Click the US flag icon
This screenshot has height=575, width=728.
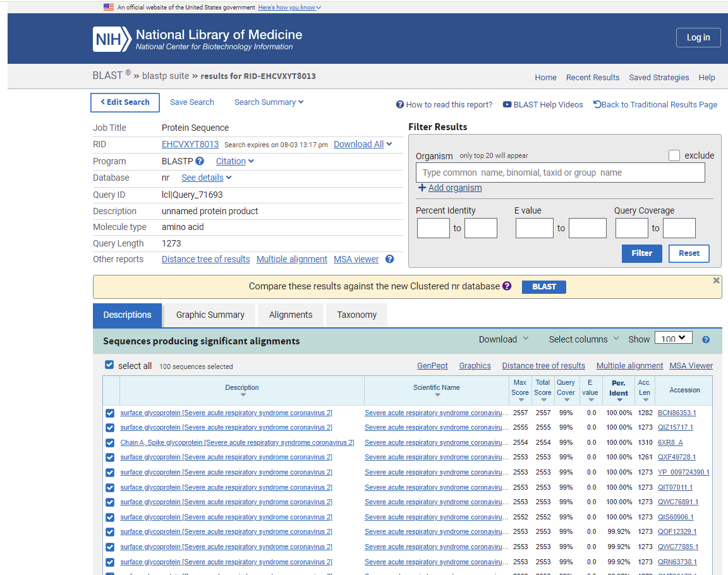109,7
